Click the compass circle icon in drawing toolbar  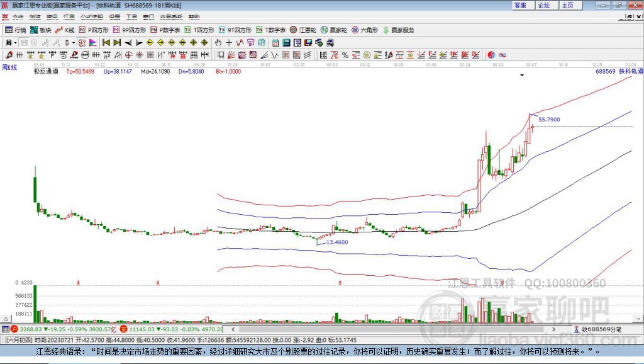coord(128,55)
